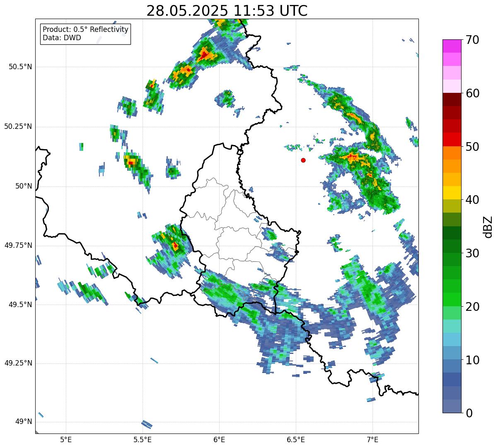Click the orange colorbar segment below 50

click(x=452, y=153)
